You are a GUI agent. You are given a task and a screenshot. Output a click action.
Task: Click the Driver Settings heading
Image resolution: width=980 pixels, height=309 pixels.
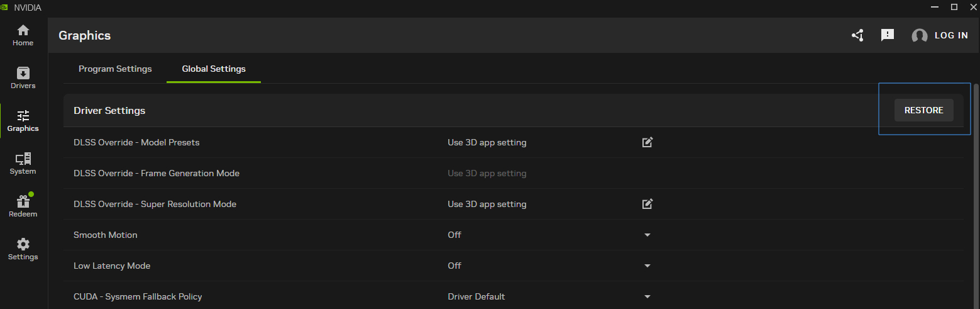pos(109,110)
